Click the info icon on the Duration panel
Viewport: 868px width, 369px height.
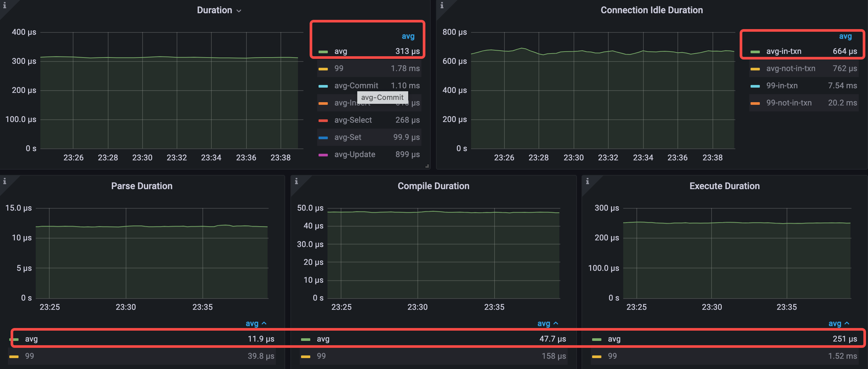pos(5,5)
